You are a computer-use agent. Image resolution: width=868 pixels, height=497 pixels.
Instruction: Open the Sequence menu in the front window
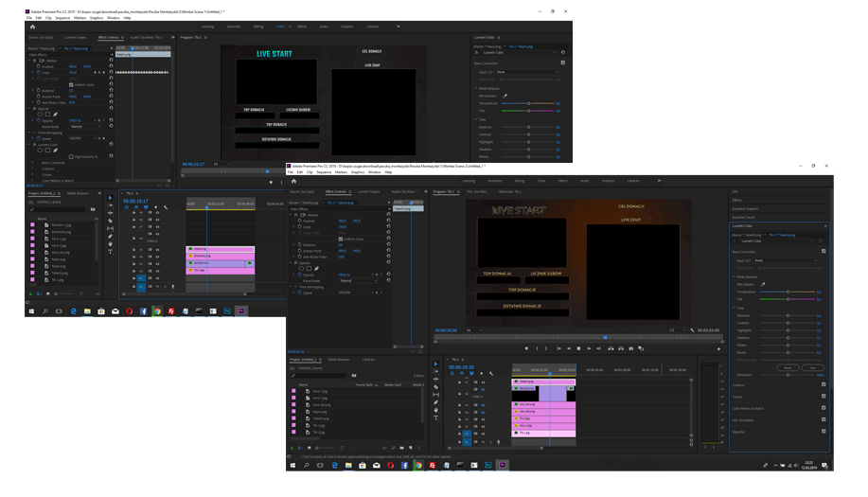(x=324, y=172)
